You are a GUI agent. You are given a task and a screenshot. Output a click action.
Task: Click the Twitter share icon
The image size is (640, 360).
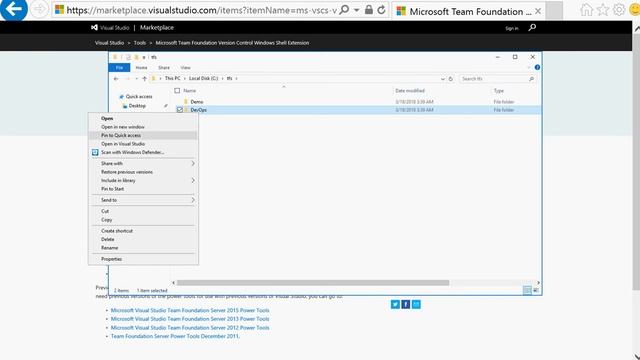pos(395,304)
